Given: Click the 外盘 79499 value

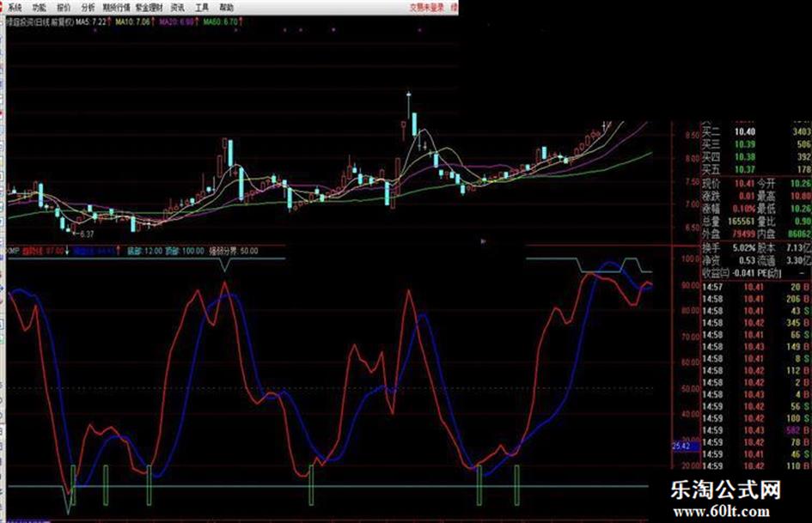Looking at the screenshot, I should (743, 234).
